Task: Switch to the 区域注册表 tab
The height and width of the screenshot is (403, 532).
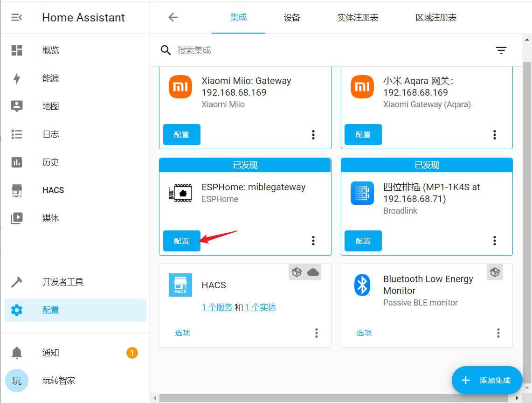Action: click(x=436, y=17)
